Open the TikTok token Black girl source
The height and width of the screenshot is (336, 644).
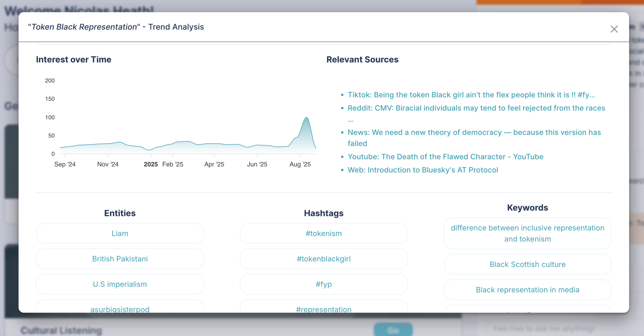coord(471,95)
